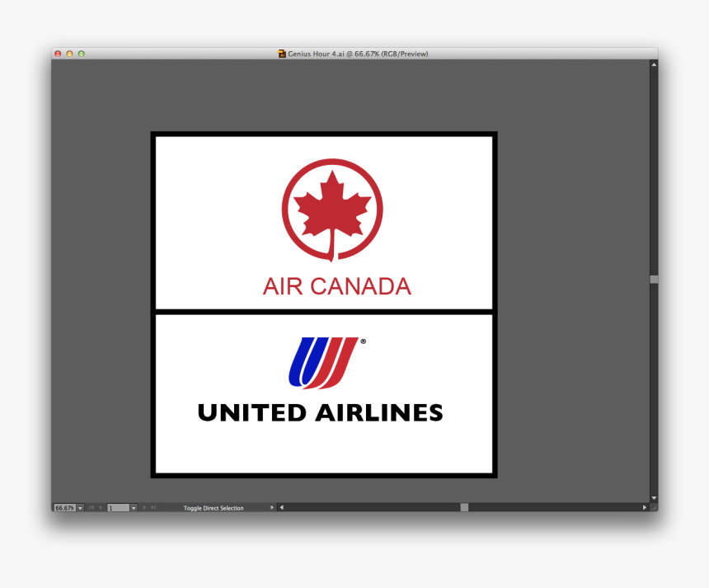The image size is (709, 588).
Task: Open the artboard navigation dropdown
Action: coord(134,508)
